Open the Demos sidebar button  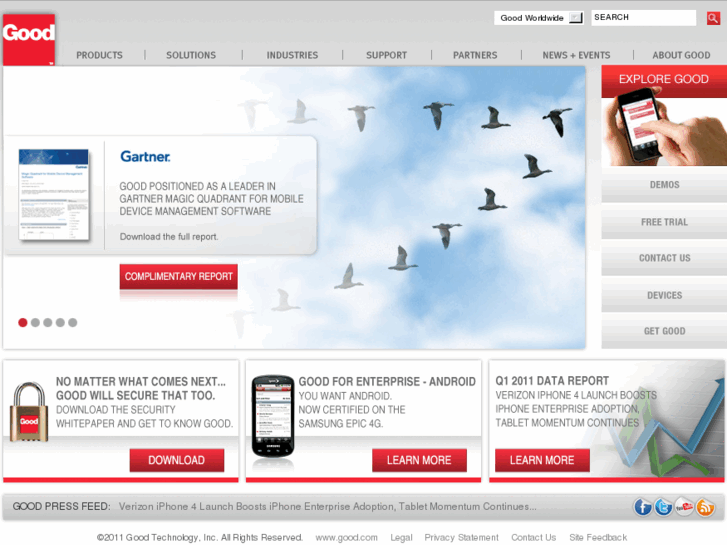pos(664,185)
